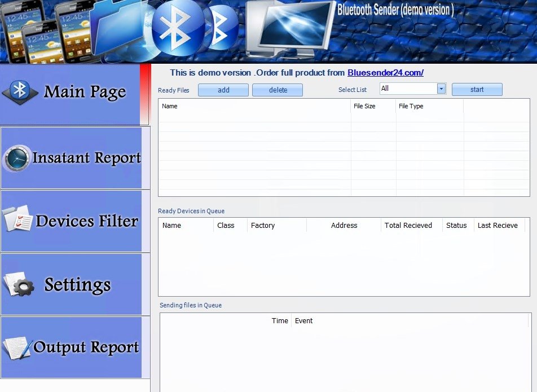The image size is (537, 392).
Task: Click the Ready Devices in Queue label
Action: (191, 211)
